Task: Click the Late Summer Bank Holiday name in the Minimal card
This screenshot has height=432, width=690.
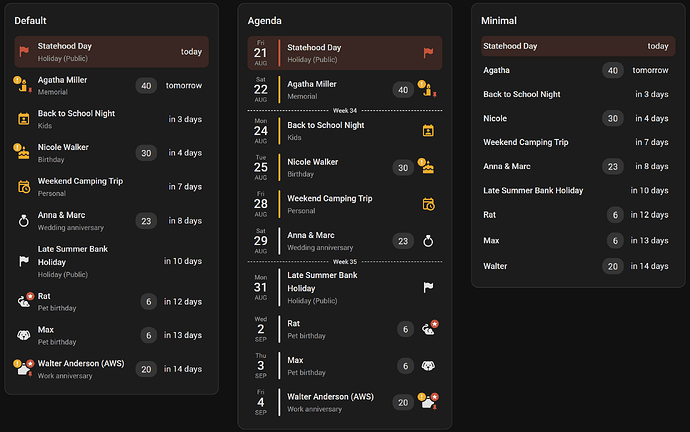Action: pos(533,190)
